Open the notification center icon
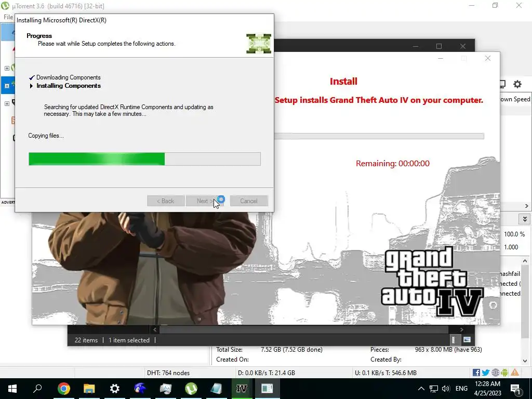Image resolution: width=532 pixels, height=399 pixels. pyautogui.click(x=515, y=389)
